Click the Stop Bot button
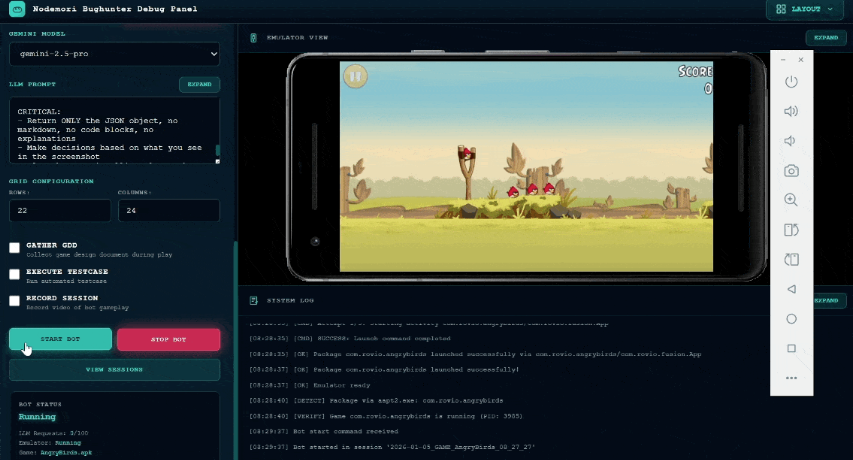The width and height of the screenshot is (853, 460). tap(168, 339)
